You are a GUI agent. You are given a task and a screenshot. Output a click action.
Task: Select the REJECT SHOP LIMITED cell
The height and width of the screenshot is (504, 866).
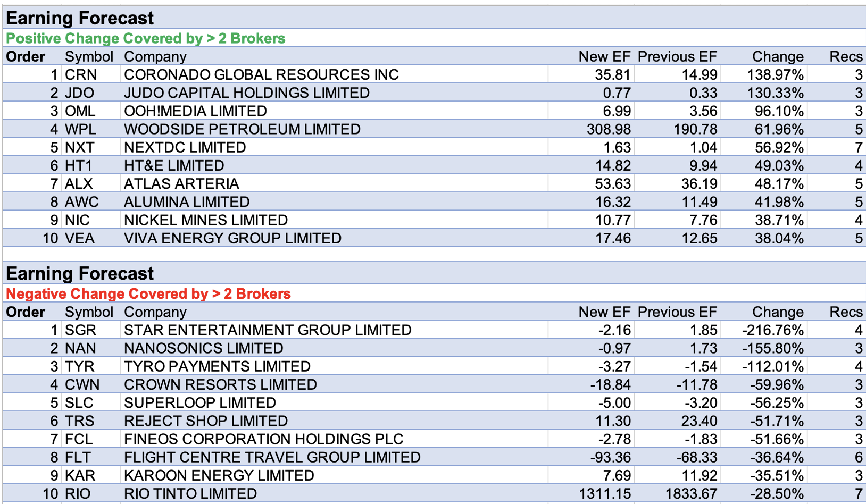click(205, 421)
